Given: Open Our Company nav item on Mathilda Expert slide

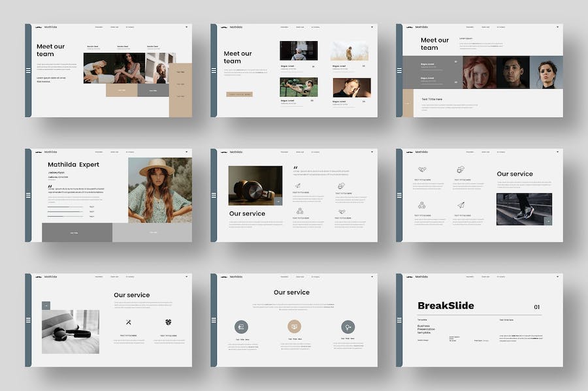Looking at the screenshot, I should [131, 152].
